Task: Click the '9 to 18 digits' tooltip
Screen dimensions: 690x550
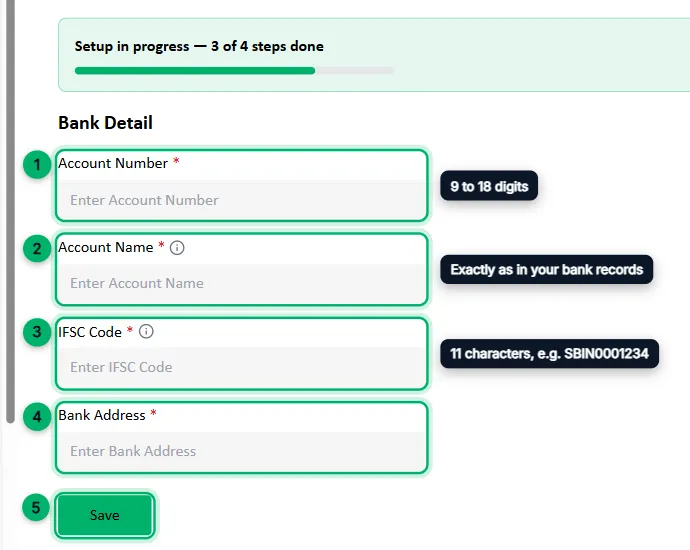Action: 489,186
